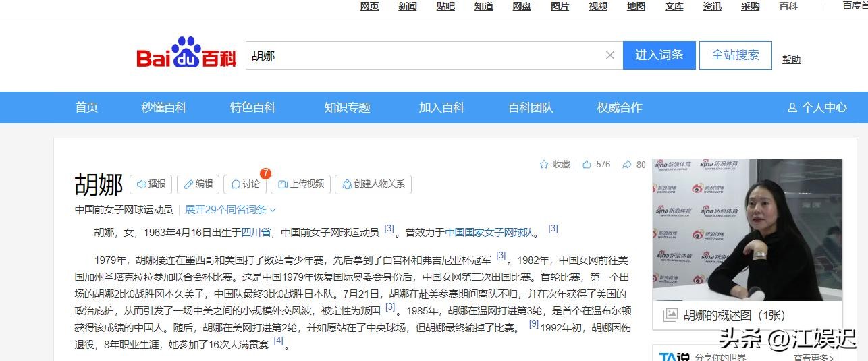The height and width of the screenshot is (361, 868).
Task: Favorite the entry with 收藏 star
Action: (x=555, y=164)
